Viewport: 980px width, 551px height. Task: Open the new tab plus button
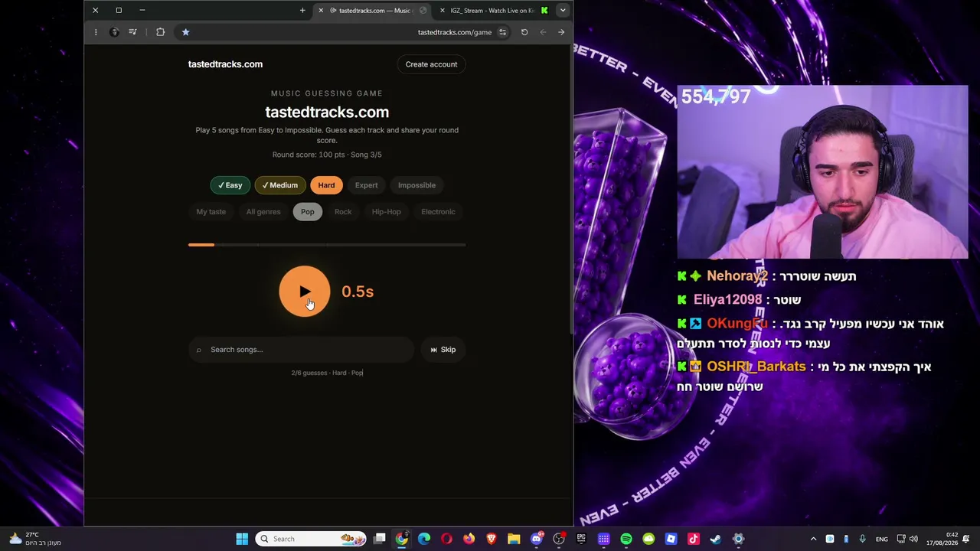(x=302, y=11)
